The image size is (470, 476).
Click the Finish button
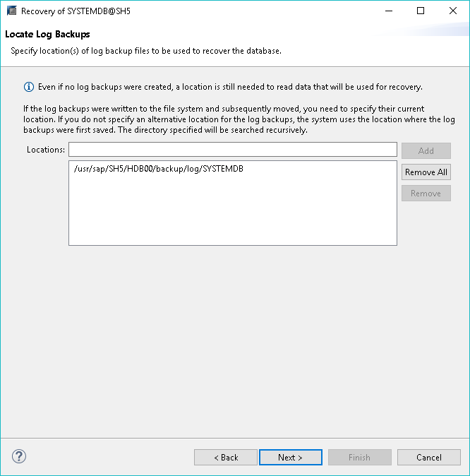click(x=358, y=458)
